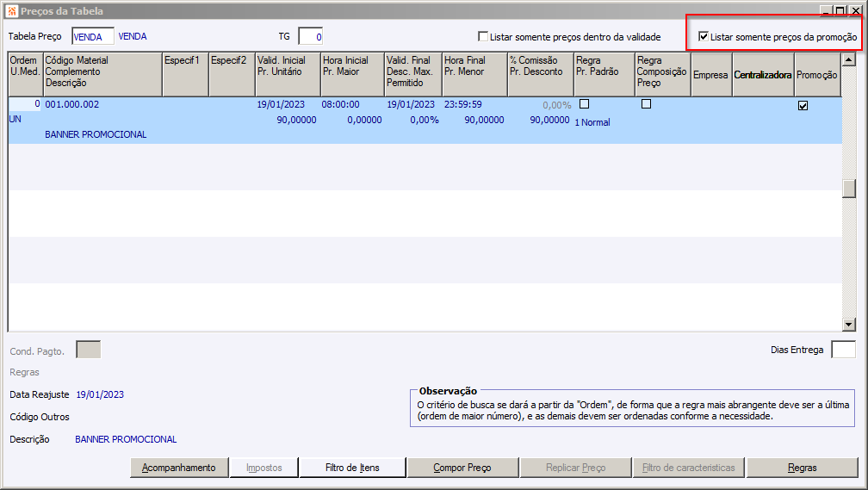Click the % Comissão column header
Image resolution: width=868 pixels, height=490 pixels.
(x=541, y=75)
